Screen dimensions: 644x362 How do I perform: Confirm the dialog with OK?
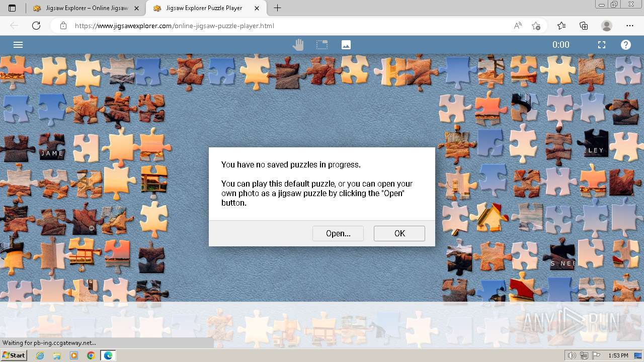(x=399, y=233)
